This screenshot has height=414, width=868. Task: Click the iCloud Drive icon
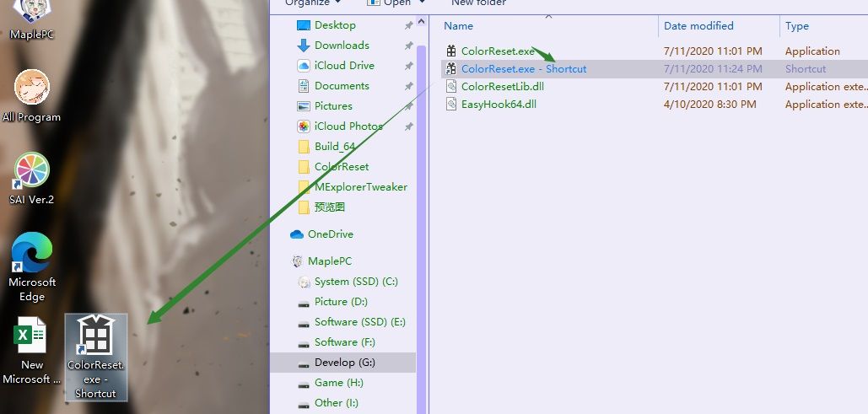(x=304, y=66)
